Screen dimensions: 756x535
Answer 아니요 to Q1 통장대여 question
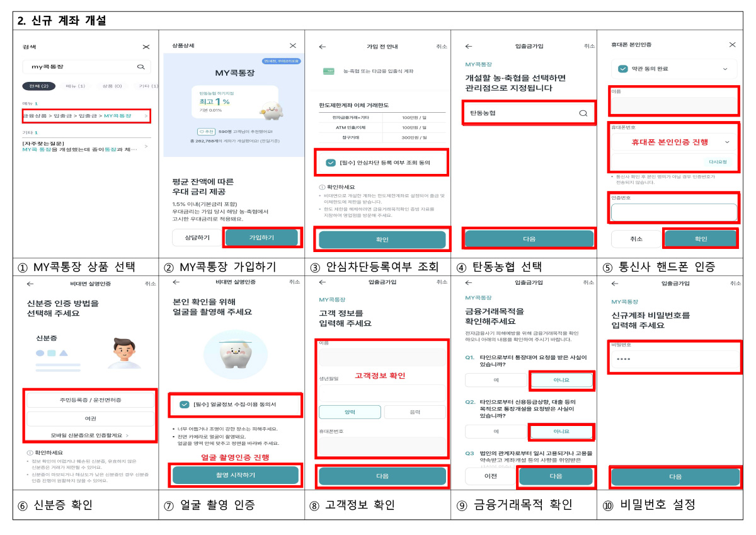(x=561, y=380)
